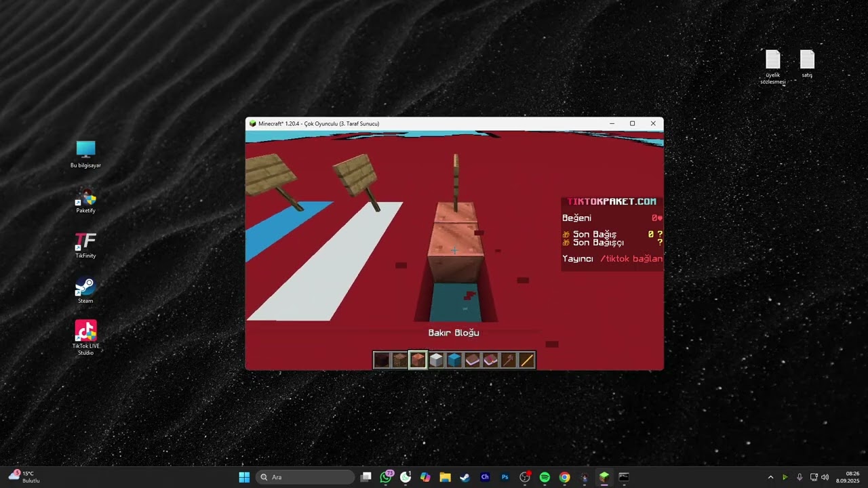The height and width of the screenshot is (488, 868).
Task: Open Photoshop from the taskbar
Action: pos(505,477)
